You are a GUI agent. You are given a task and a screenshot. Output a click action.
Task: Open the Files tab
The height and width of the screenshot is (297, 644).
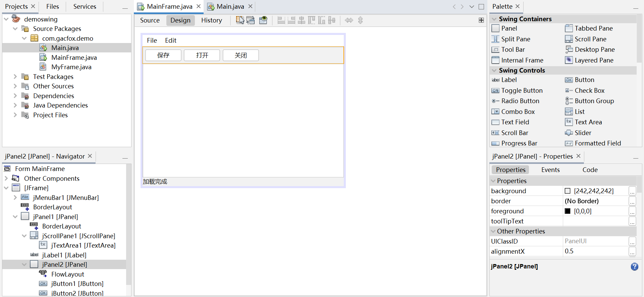click(53, 6)
